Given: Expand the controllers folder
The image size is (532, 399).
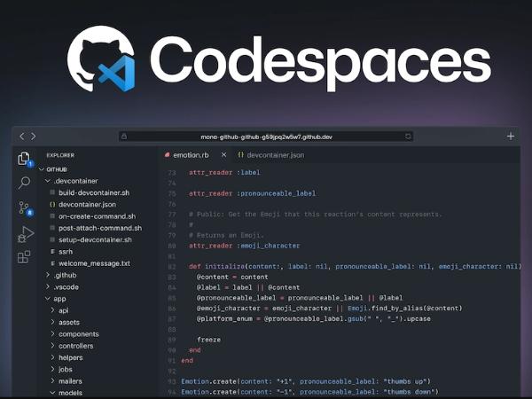Looking at the screenshot, I should click(72, 346).
